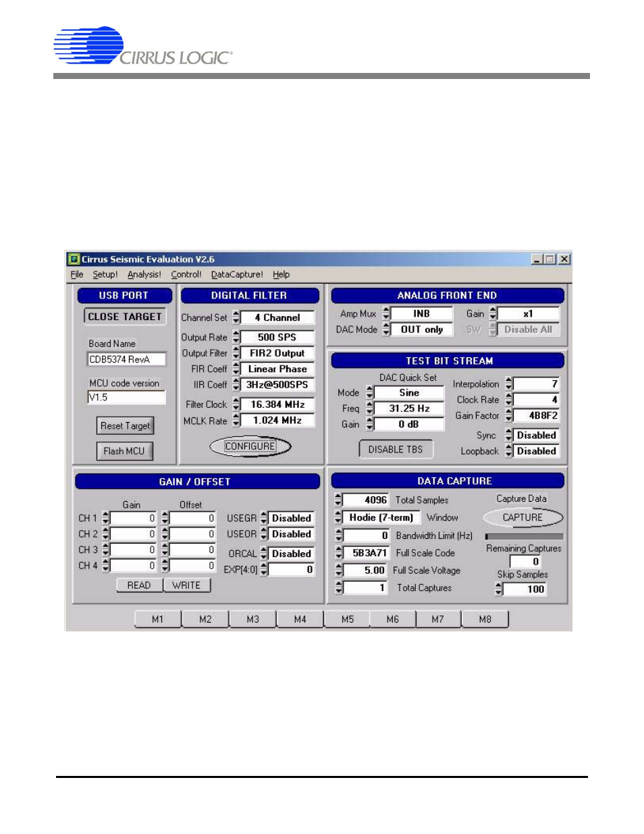Click the CH 1 Gain input field
The image size is (644, 834).
133,519
